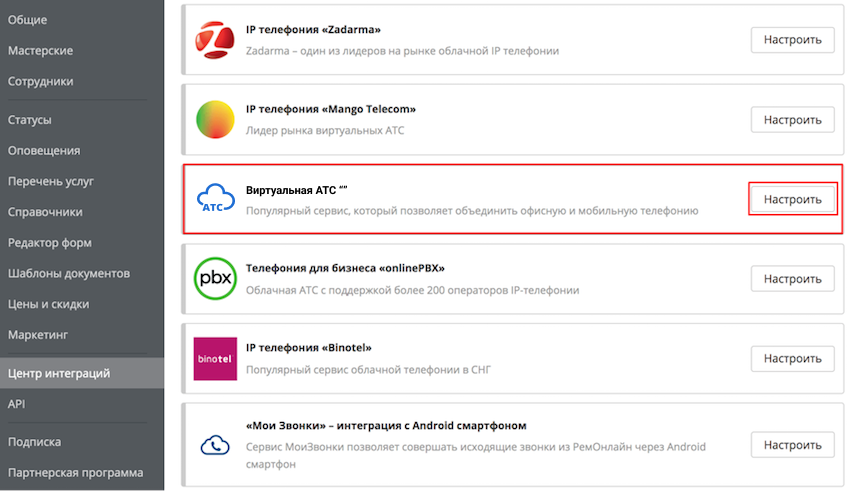This screenshot has width=850, height=491.
Task: Select Статусы in the left menu
Action: point(30,120)
